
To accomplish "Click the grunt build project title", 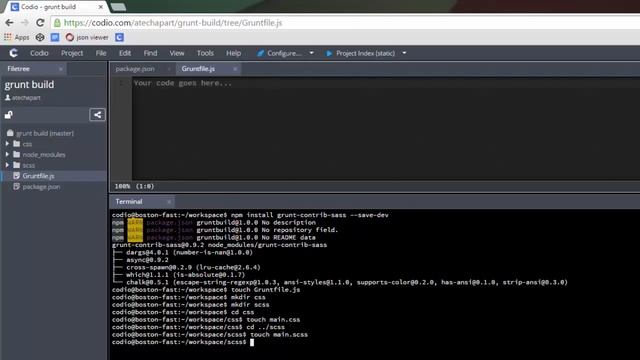I will click(x=29, y=84).
